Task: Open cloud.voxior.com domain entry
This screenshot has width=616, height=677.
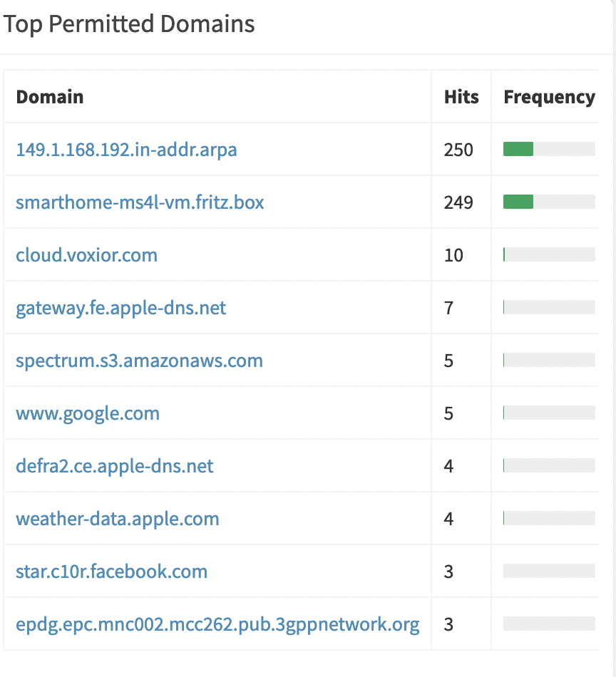Action: (x=86, y=255)
